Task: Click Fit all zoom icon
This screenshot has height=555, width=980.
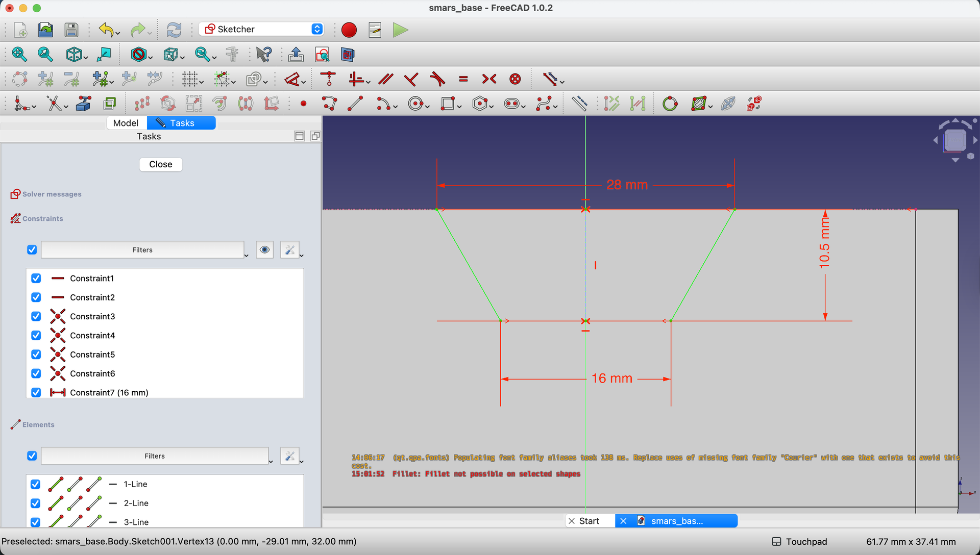Action: tap(19, 54)
